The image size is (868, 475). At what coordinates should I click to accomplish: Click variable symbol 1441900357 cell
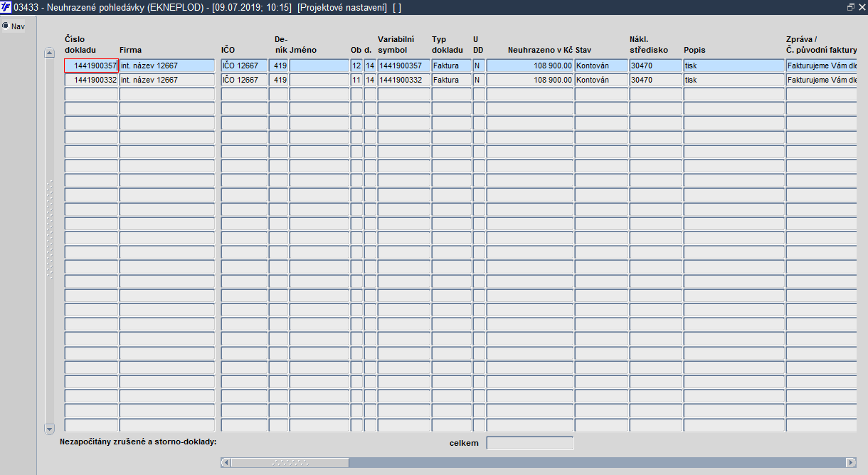(403, 66)
